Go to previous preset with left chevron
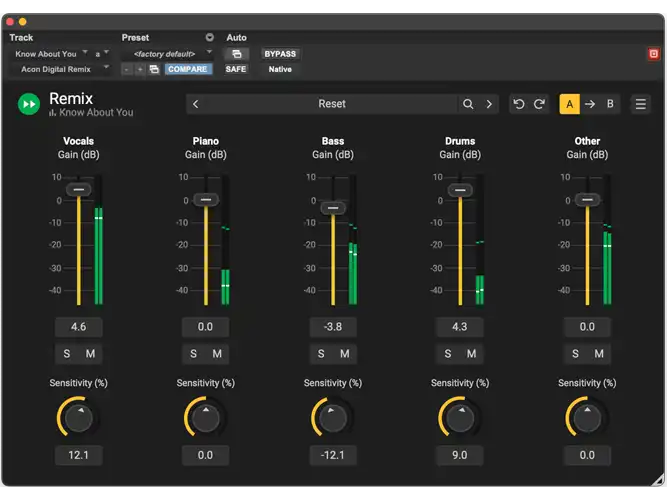The image size is (667, 500). click(x=196, y=104)
